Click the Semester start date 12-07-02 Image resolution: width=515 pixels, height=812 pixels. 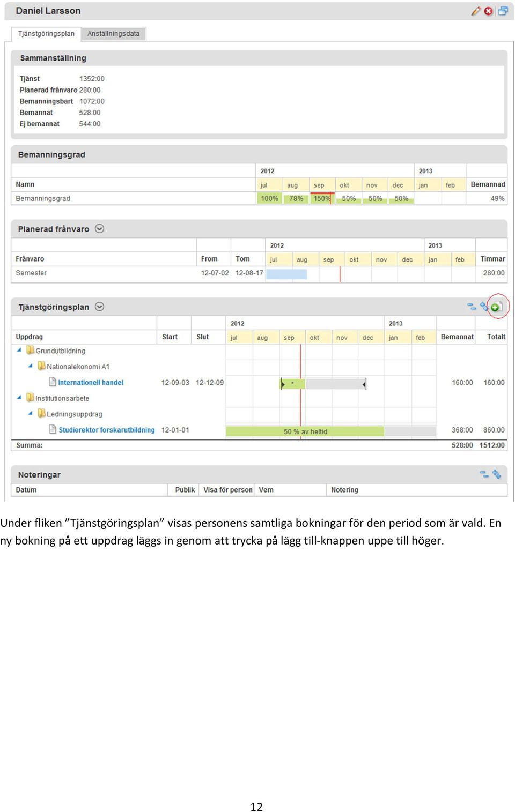point(215,273)
